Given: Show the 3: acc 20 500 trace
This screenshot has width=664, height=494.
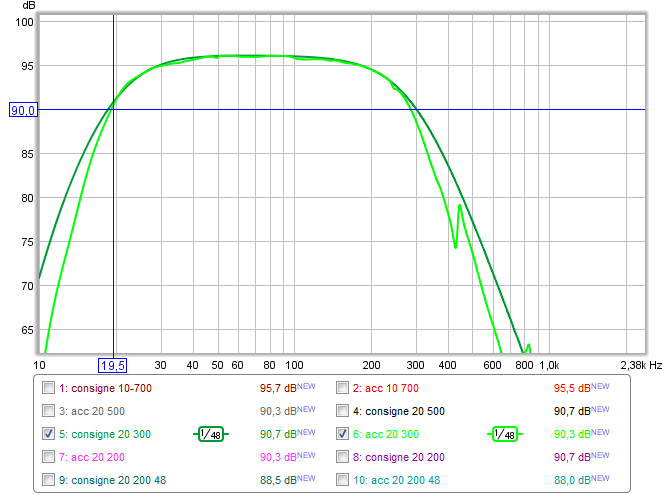Looking at the screenshot, I should [x=48, y=411].
